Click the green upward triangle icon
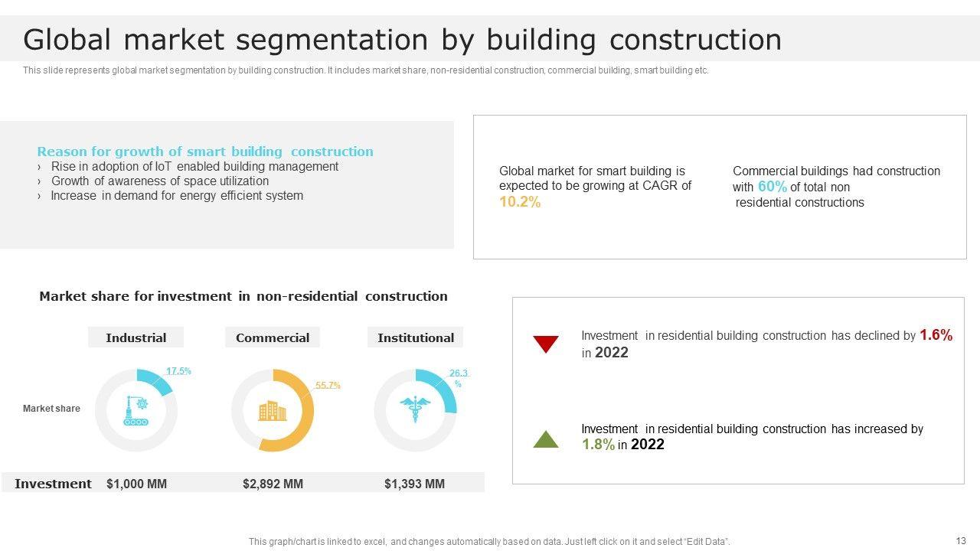 [546, 439]
